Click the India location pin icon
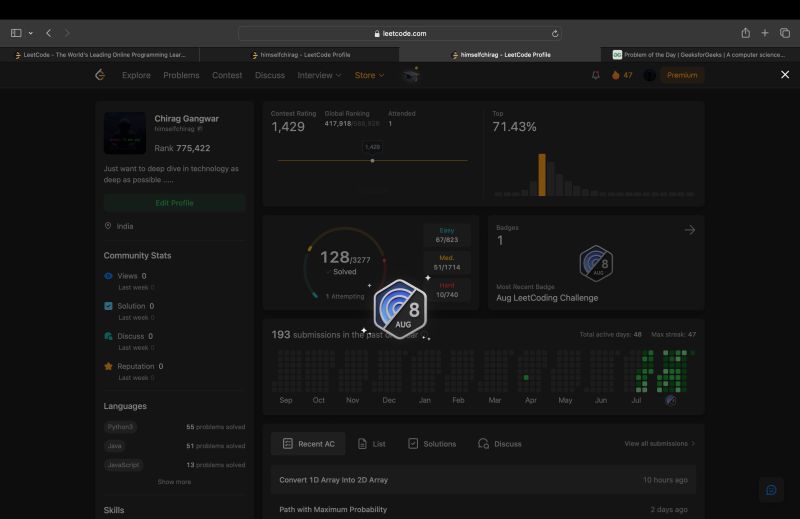The image size is (800, 519). [108, 226]
